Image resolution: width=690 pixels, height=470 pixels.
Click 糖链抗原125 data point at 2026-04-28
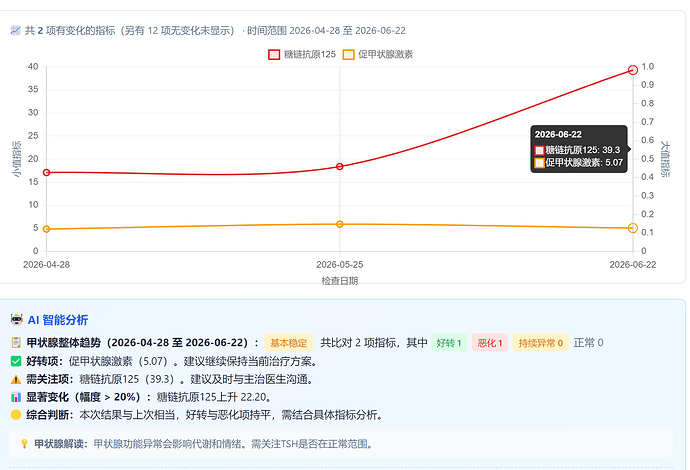coord(47,173)
